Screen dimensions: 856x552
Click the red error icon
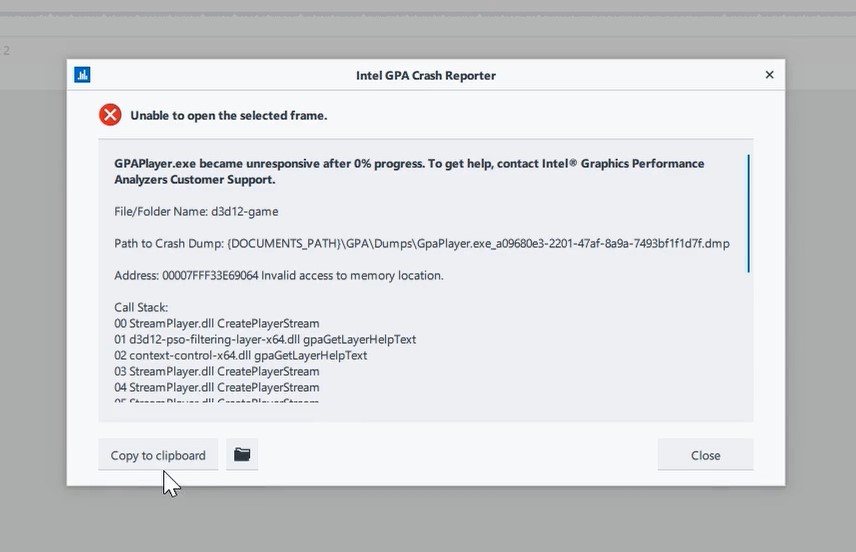pyautogui.click(x=110, y=115)
